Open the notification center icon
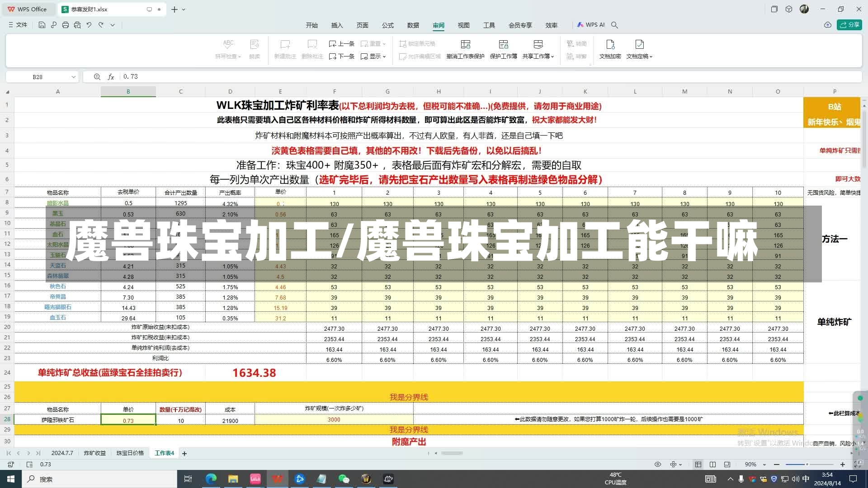868x488 pixels. (853, 479)
